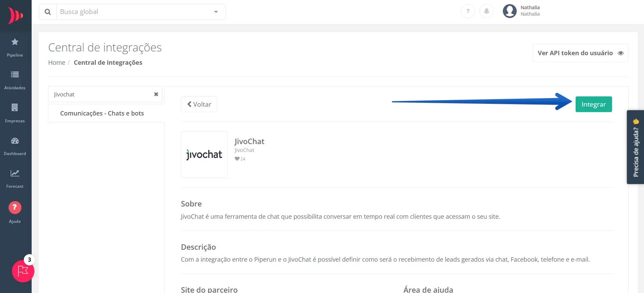Click the global search magnifier icon

pos(48,12)
